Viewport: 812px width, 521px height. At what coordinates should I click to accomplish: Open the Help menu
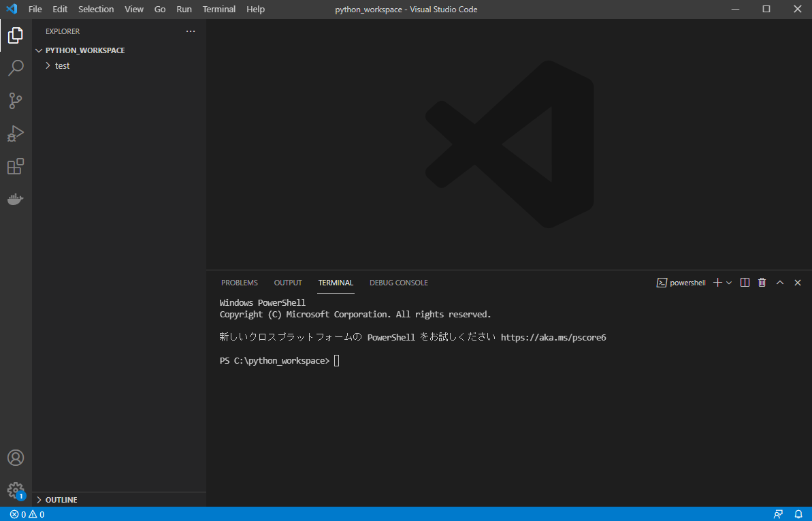pos(255,10)
